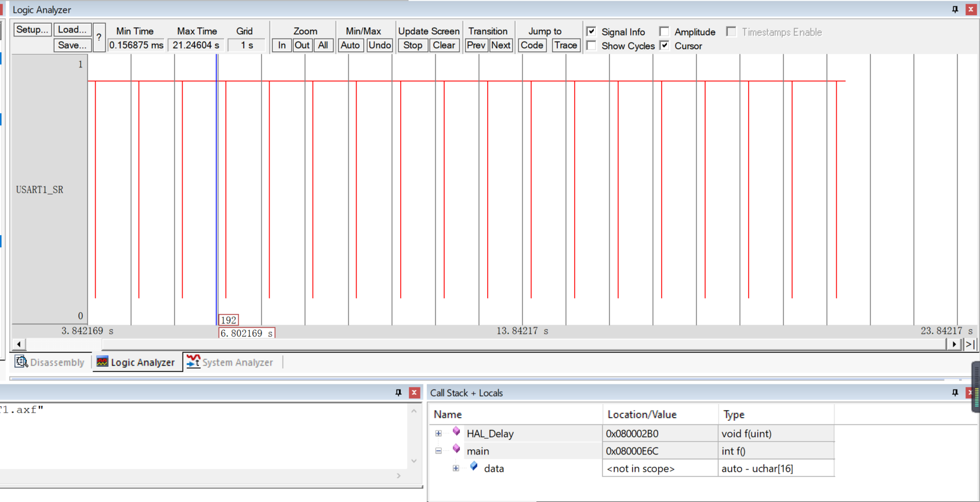Stop updating the screen
This screenshot has height=502, width=980.
point(413,45)
